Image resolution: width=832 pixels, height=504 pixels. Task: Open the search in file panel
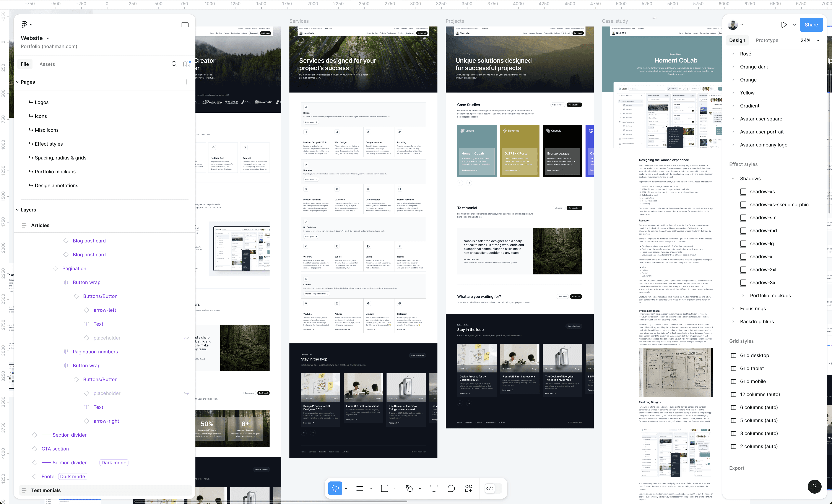click(x=174, y=64)
